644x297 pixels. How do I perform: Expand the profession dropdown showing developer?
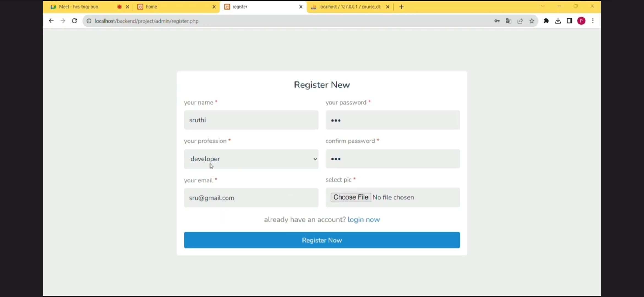pos(251,159)
